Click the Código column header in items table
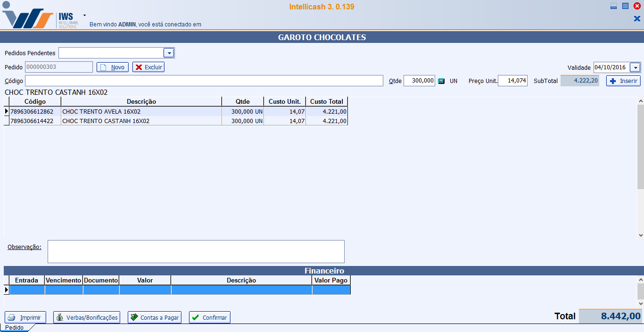 [35, 101]
